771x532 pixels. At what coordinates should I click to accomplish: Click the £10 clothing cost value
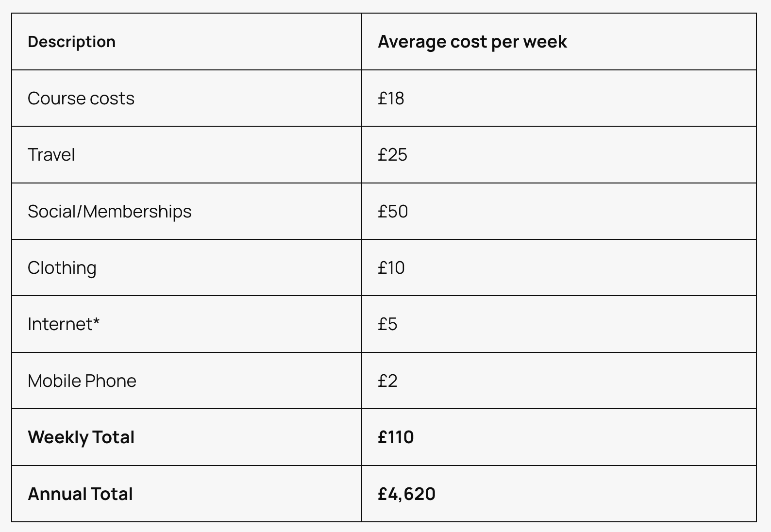click(x=391, y=268)
